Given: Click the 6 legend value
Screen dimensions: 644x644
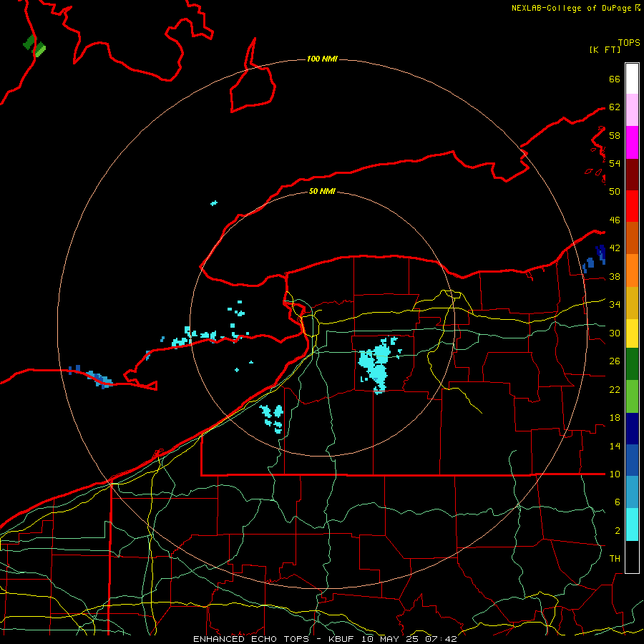Looking at the screenshot, I should click(618, 502).
